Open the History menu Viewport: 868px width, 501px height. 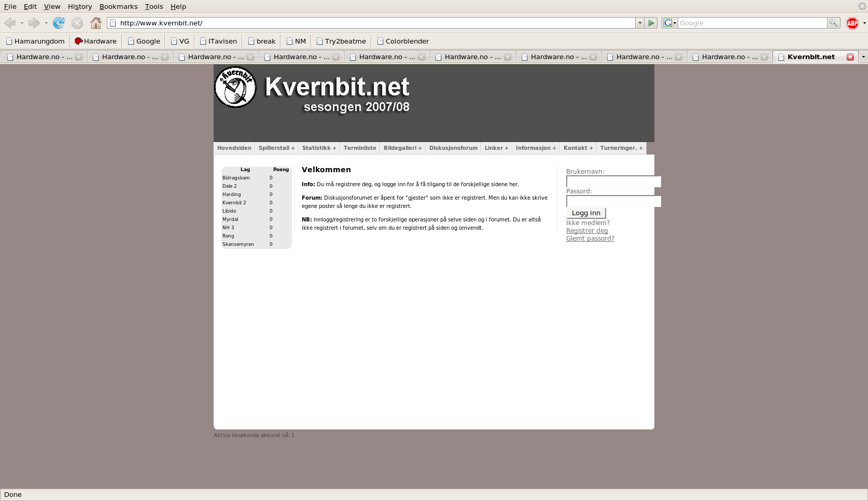80,6
